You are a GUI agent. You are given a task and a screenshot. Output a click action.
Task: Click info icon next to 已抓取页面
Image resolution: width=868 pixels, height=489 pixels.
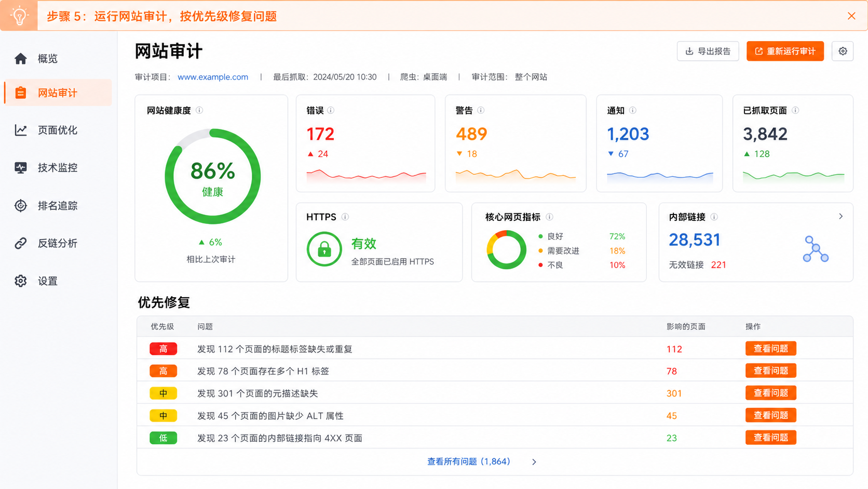pos(795,110)
